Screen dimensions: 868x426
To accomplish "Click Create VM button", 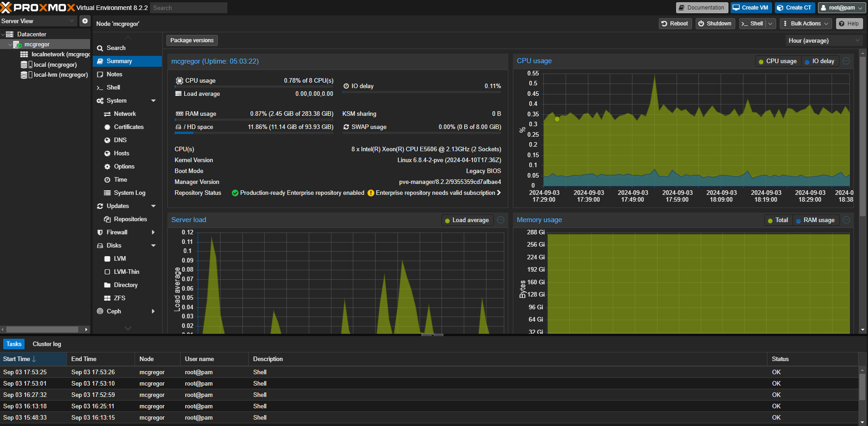I will (751, 8).
